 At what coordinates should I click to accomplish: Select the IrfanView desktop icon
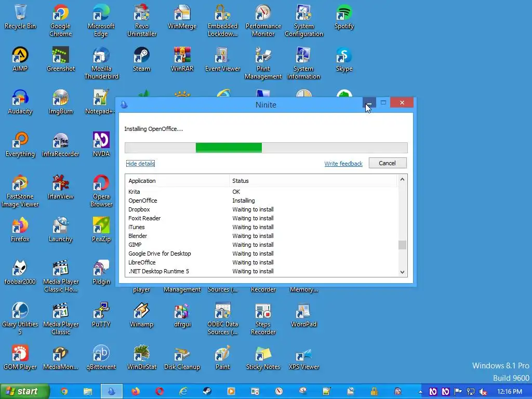(60, 187)
